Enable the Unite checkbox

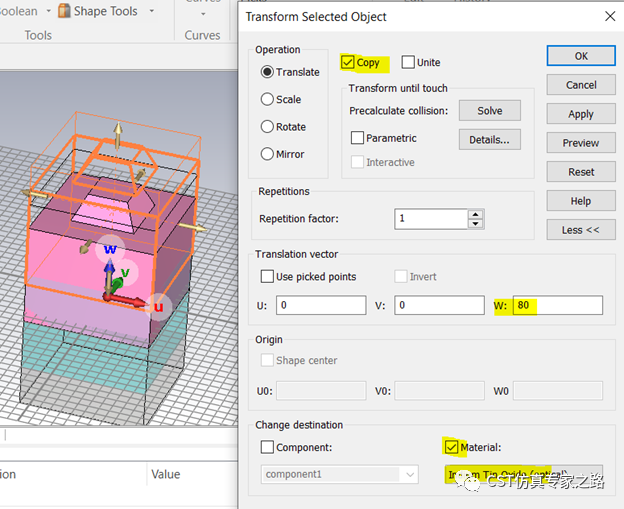pos(408,62)
